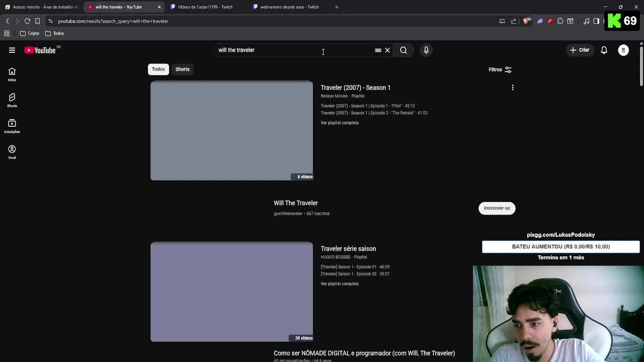Open the YouTube hamburger guide menu
This screenshot has width=644, height=362.
12,50
